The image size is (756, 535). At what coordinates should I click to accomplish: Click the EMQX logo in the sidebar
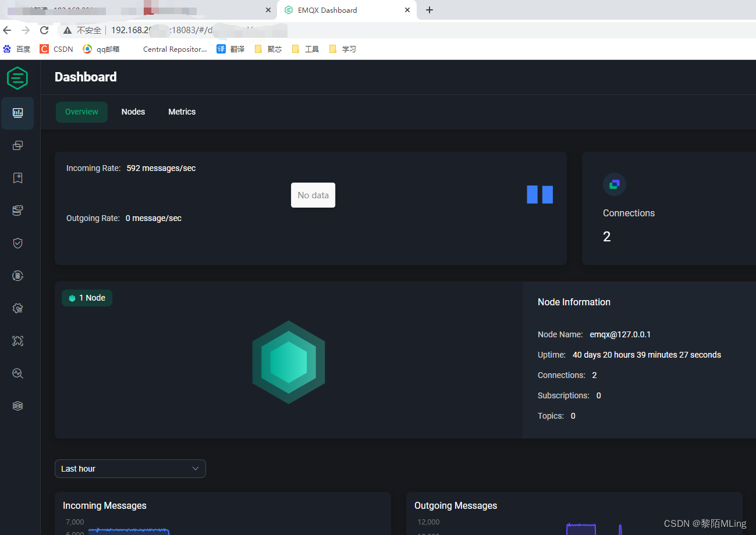pos(17,77)
